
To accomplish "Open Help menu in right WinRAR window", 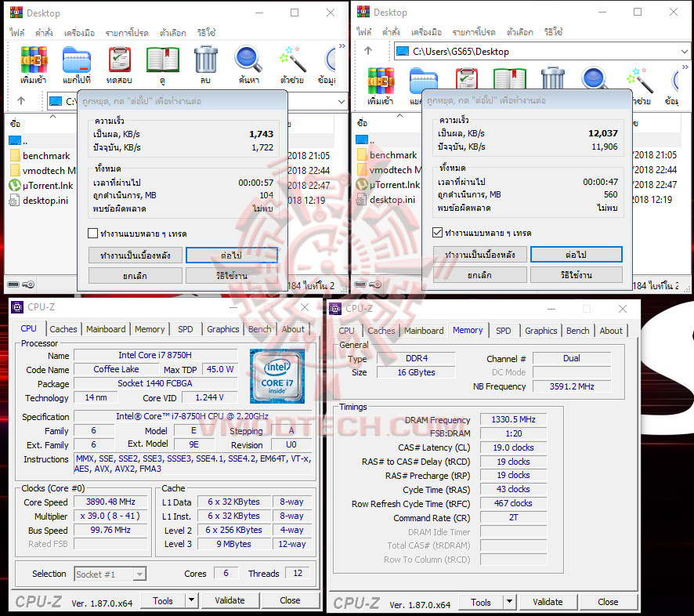I will pyautogui.click(x=553, y=32).
